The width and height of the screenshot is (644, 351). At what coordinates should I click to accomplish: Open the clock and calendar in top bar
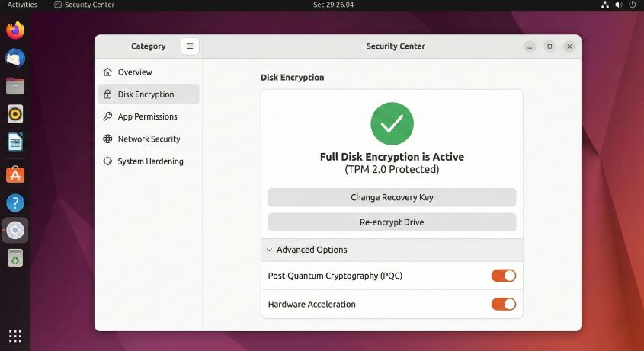click(x=334, y=5)
